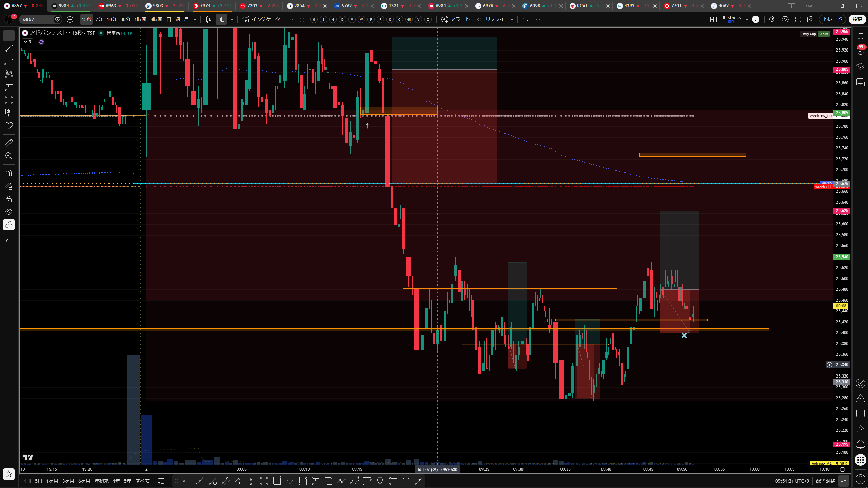Select the zoom in magnifier tool
868x488 pixels.
click(x=9, y=156)
